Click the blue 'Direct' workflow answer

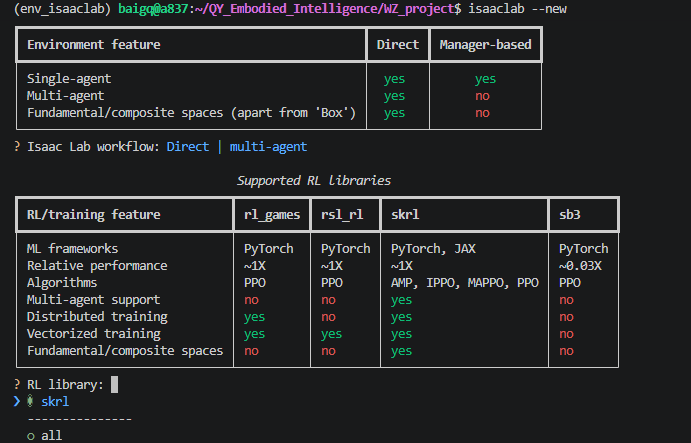[x=188, y=146]
